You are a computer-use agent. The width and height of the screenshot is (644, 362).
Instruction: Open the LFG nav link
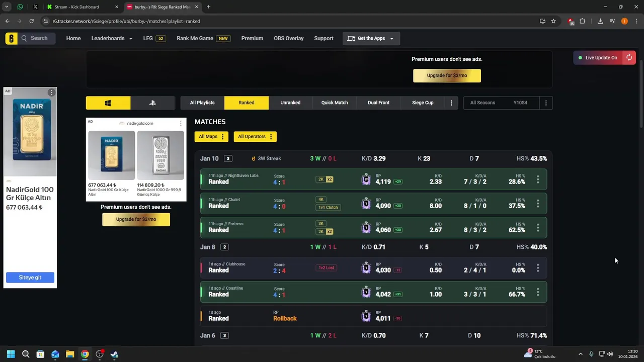tap(154, 38)
